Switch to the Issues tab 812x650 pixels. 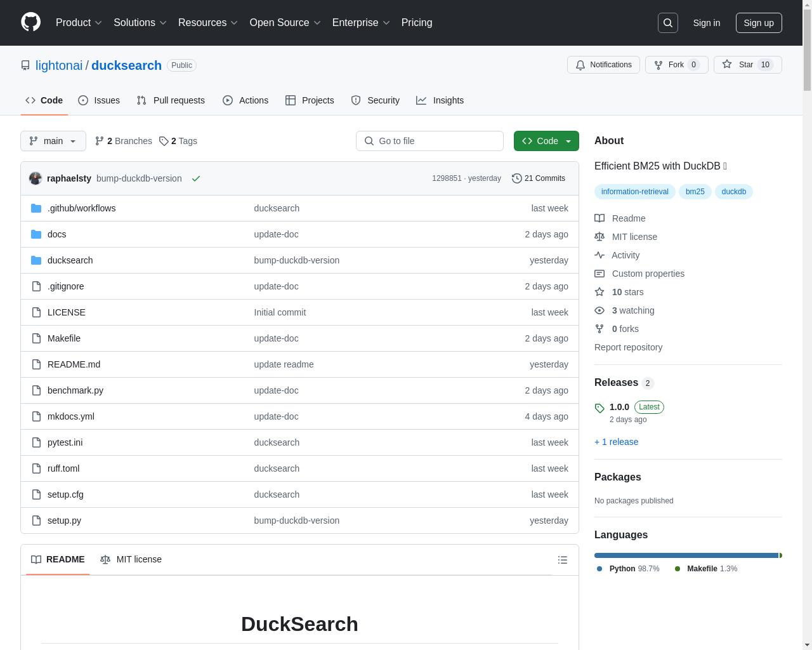click(x=99, y=100)
